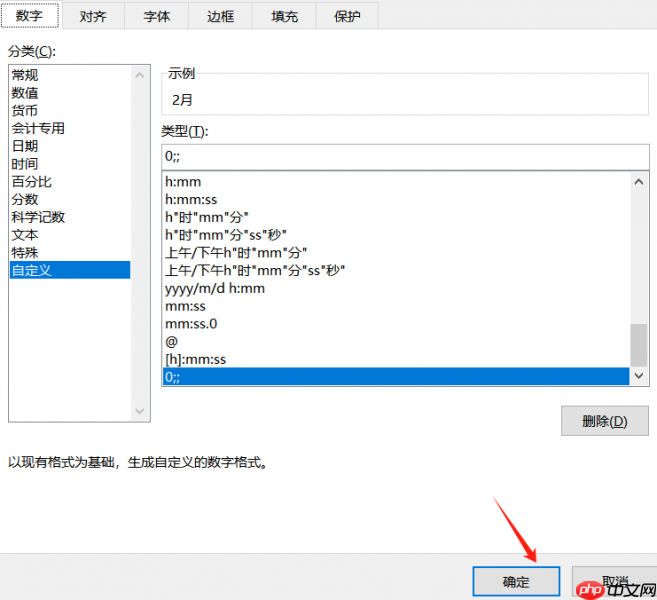This screenshot has height=600, width=657.
Task: Open the 字体 tab
Action: 157,16
